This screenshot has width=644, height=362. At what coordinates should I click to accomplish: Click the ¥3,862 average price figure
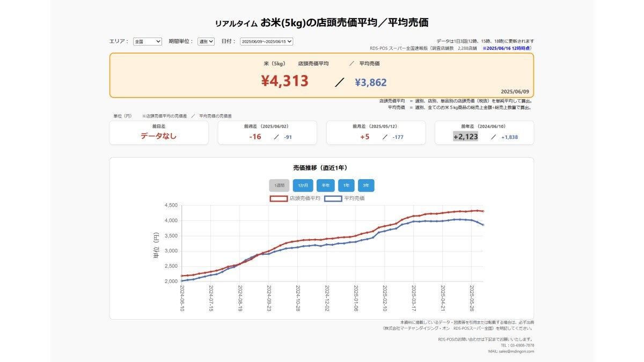(369, 81)
